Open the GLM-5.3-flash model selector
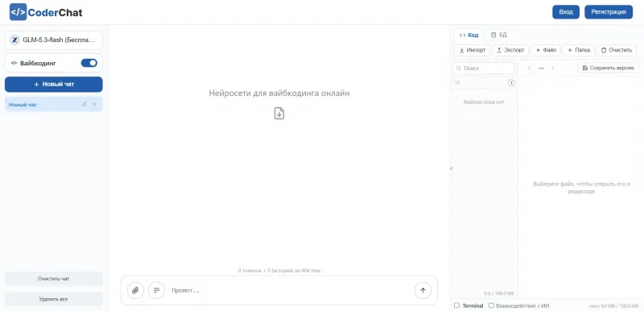 pos(54,40)
